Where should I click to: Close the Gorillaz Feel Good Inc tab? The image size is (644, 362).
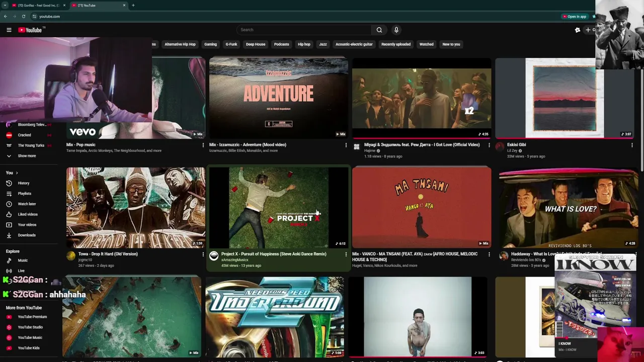[64, 5]
